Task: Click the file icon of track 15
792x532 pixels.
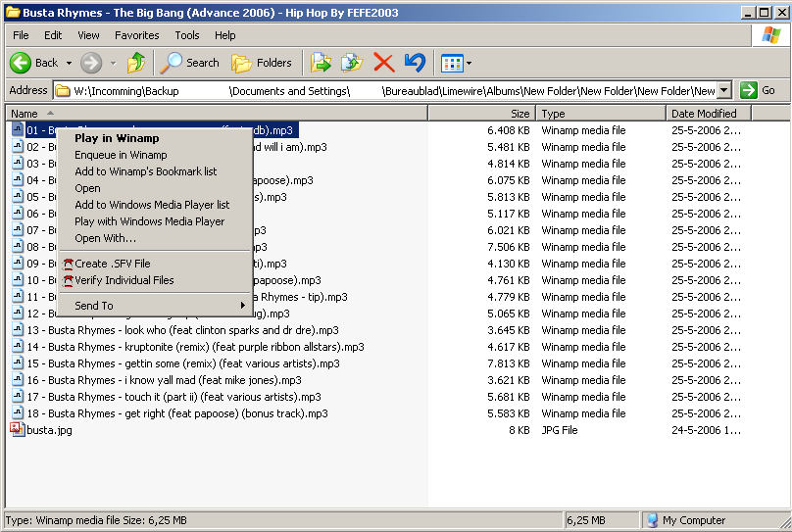Action: [18, 363]
